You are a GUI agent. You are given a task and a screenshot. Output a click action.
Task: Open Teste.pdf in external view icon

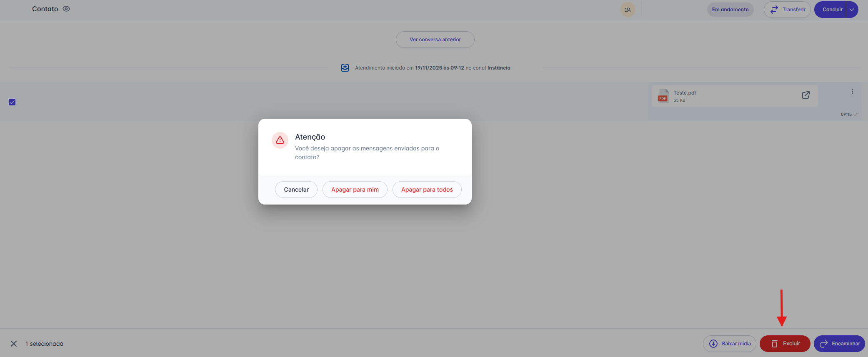pyautogui.click(x=805, y=95)
